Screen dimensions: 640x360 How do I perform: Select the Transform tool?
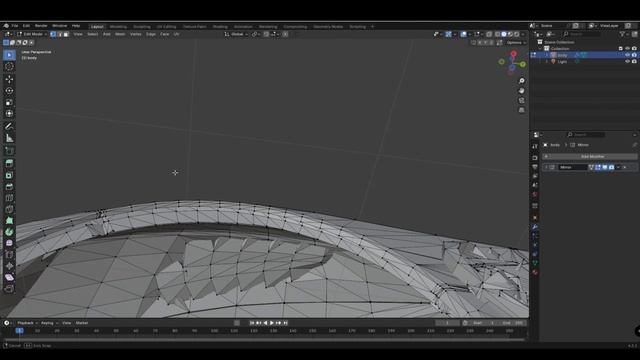pyautogui.click(x=9, y=114)
